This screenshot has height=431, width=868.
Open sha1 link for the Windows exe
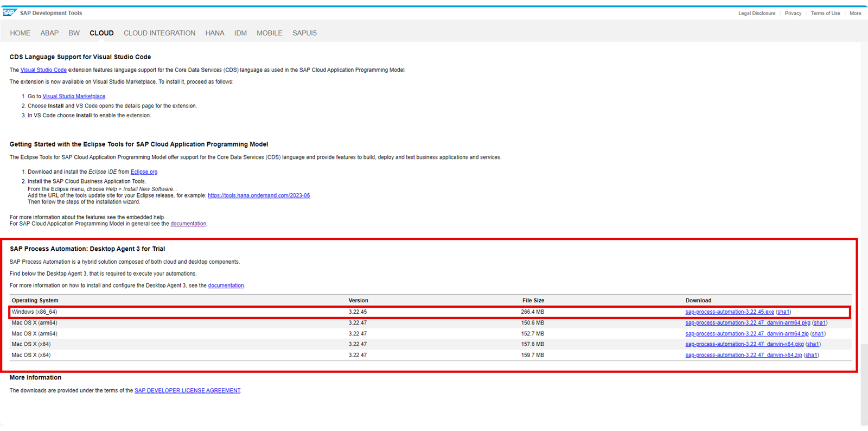pyautogui.click(x=783, y=312)
